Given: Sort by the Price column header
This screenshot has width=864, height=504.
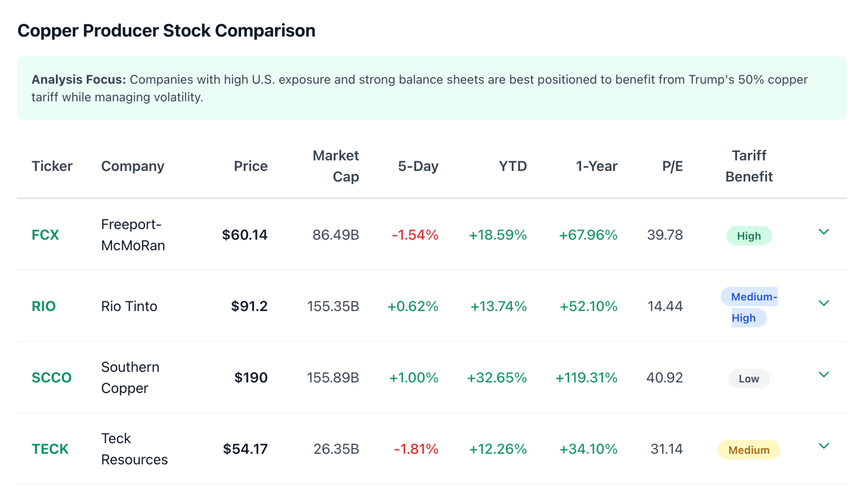Looking at the screenshot, I should 251,166.
